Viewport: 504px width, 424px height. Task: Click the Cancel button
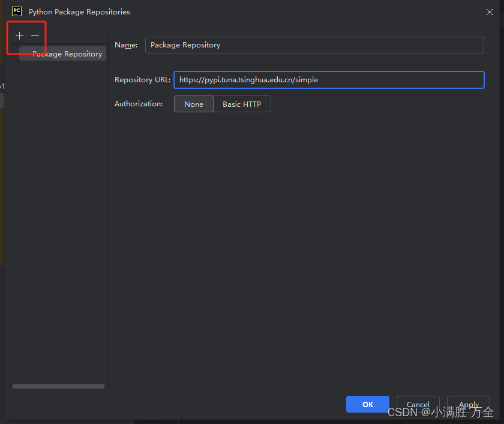click(418, 404)
